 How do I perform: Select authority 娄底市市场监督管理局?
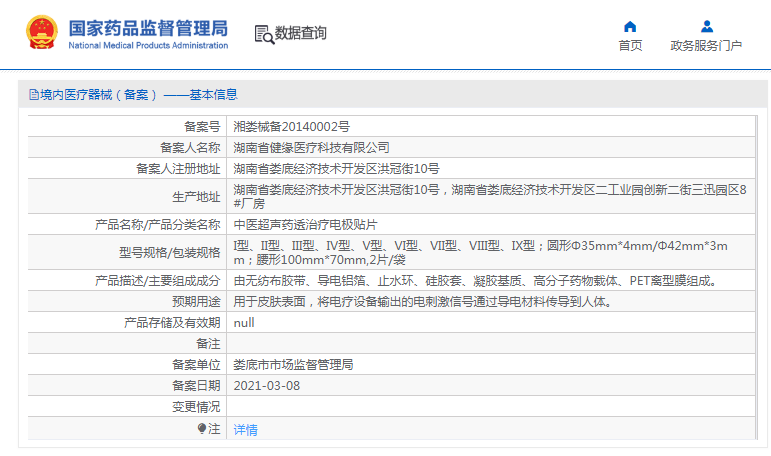293,365
